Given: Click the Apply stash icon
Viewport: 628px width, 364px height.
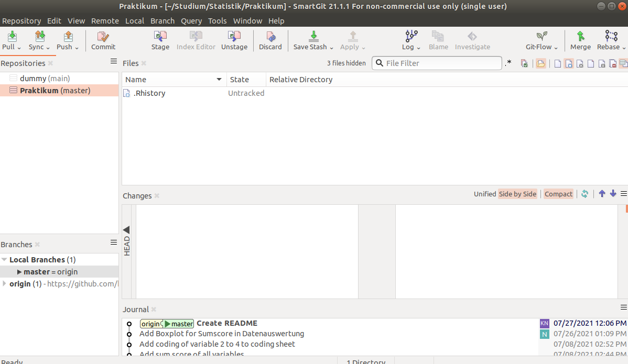Looking at the screenshot, I should pos(352,37).
